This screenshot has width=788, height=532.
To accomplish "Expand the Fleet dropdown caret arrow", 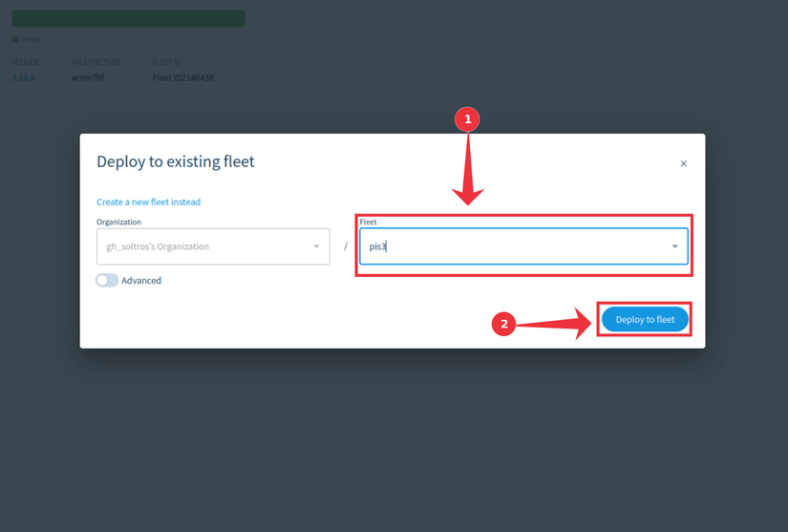I will coord(675,246).
